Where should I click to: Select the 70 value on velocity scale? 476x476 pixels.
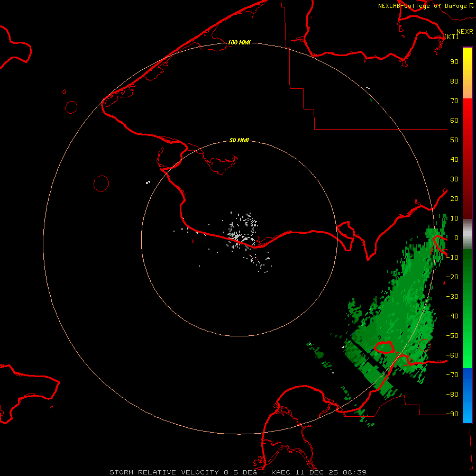pos(454,101)
